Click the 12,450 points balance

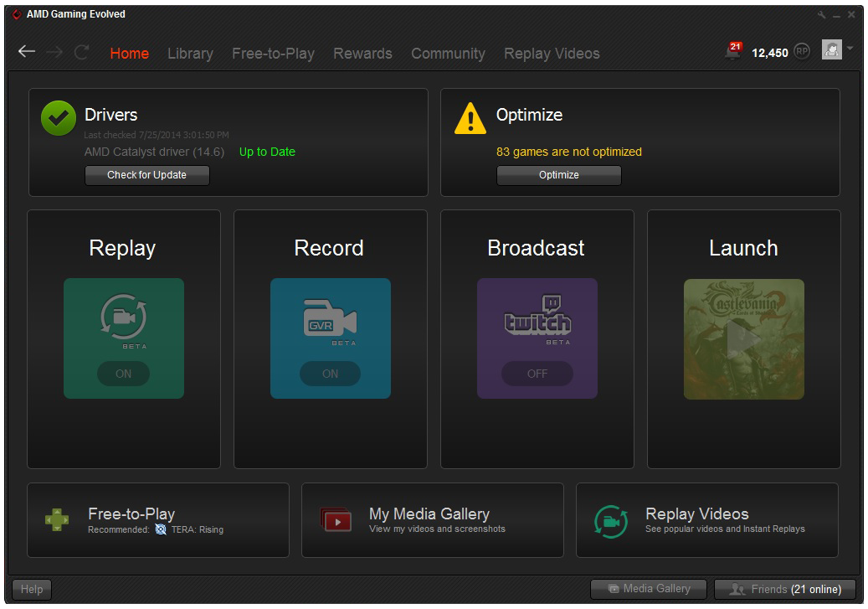[769, 53]
